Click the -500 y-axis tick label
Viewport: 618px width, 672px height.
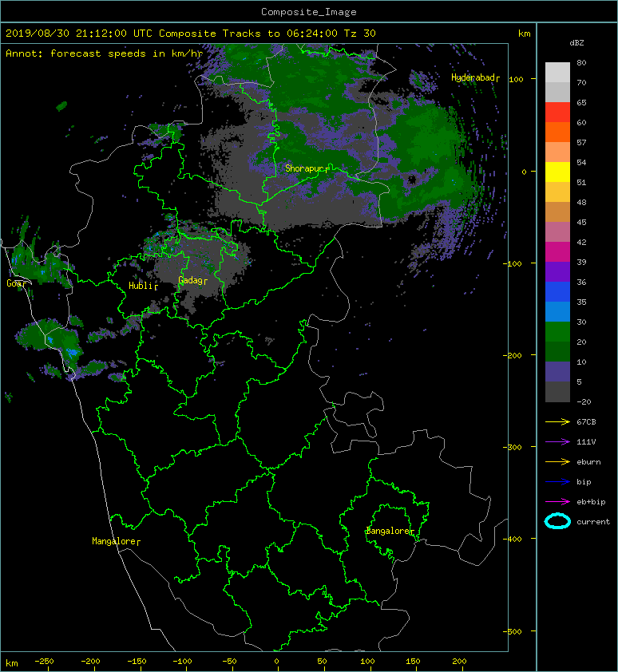click(x=513, y=632)
